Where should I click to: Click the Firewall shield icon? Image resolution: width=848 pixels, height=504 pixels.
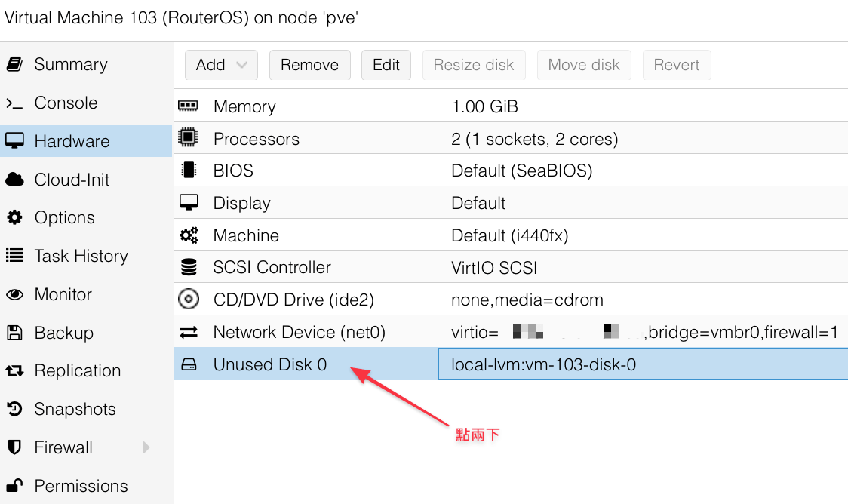14,447
